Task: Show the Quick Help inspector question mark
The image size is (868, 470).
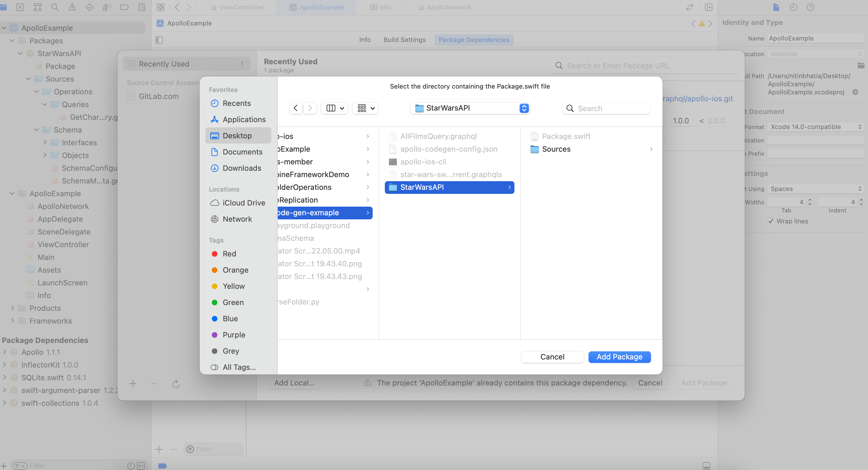Action: [x=811, y=7]
